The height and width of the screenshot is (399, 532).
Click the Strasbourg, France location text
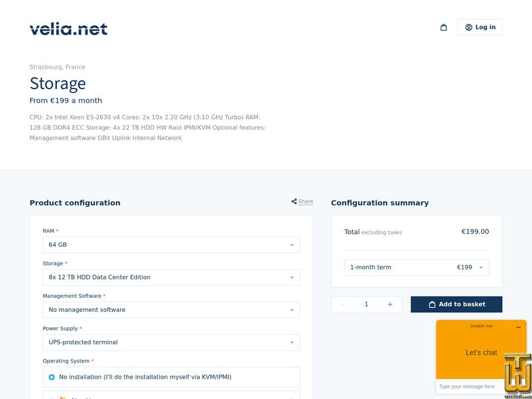(57, 67)
